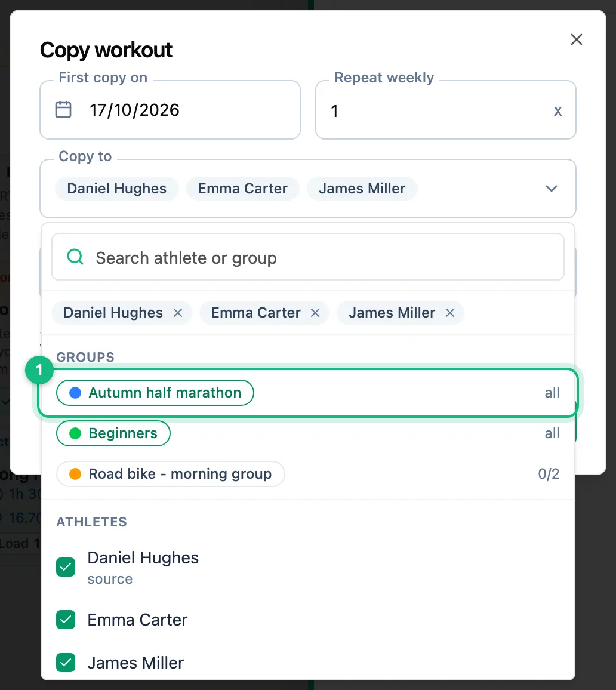Viewport: 616px width, 690px height.
Task: Uncheck the James Miller checkbox
Action: 66,663
